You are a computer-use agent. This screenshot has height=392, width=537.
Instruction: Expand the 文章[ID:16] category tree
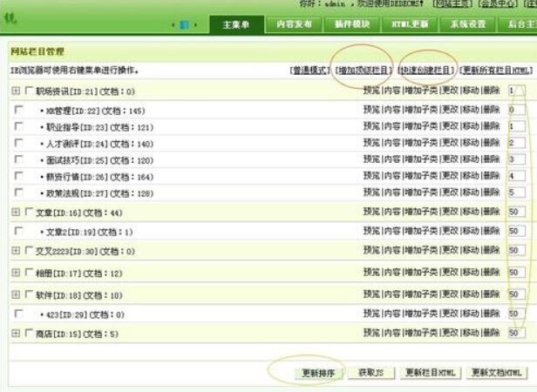coord(16,212)
